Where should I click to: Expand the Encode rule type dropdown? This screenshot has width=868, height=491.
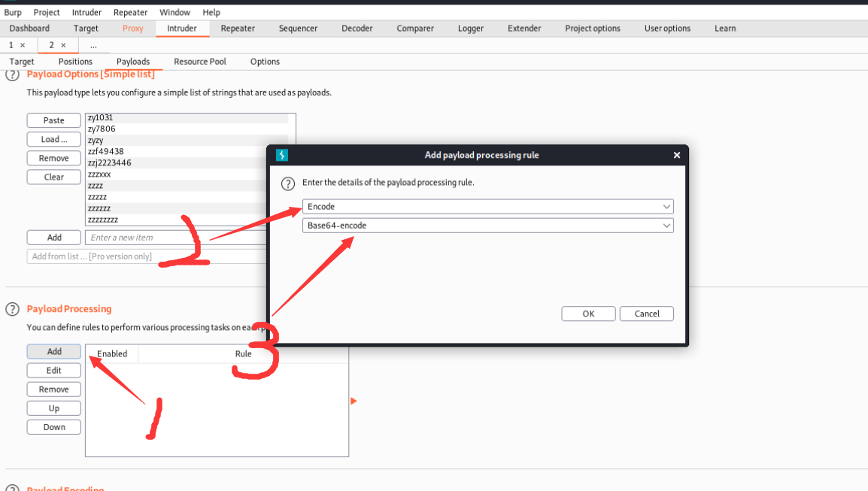[x=487, y=207]
